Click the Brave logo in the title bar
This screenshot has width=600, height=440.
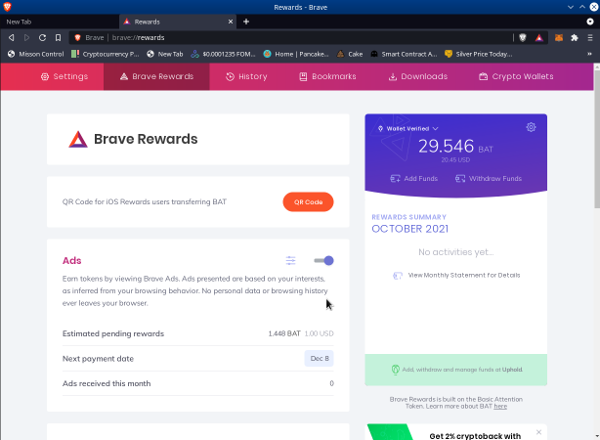[x=7, y=7]
